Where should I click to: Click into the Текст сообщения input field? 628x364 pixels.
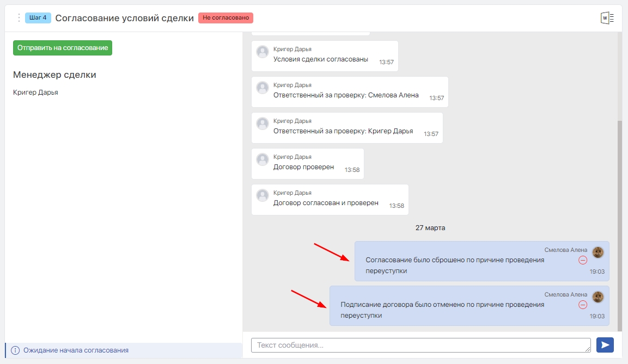[419, 345]
